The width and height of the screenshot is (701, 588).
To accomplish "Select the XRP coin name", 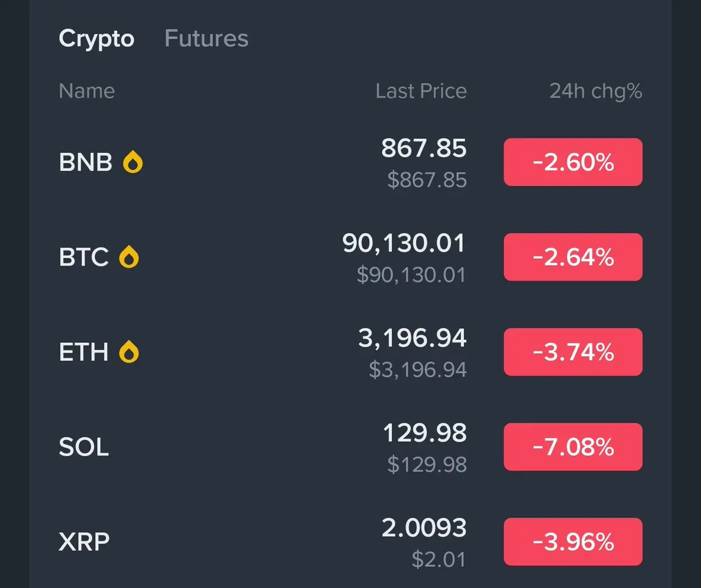I will pos(84,542).
